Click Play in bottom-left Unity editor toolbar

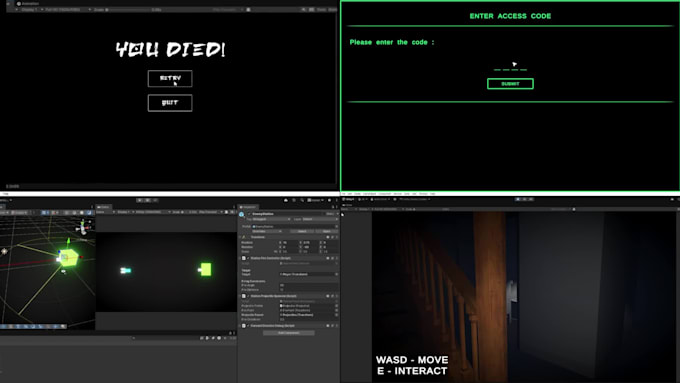pyautogui.click(x=140, y=200)
